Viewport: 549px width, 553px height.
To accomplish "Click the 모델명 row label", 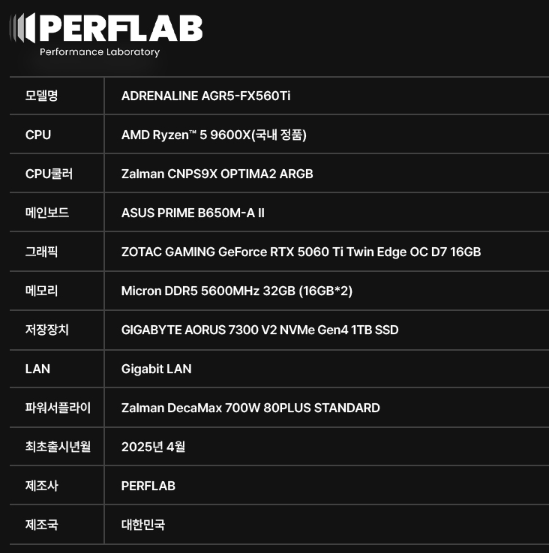I will tap(42, 96).
